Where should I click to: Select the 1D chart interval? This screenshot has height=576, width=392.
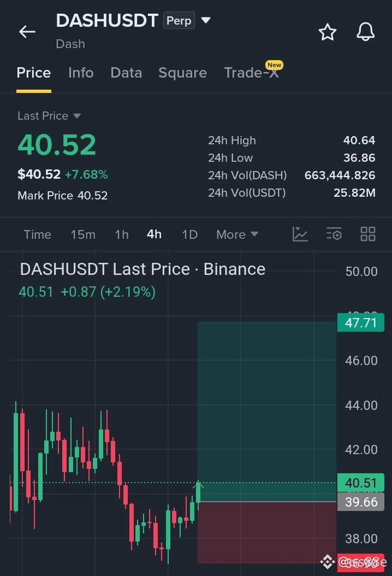[x=190, y=234]
